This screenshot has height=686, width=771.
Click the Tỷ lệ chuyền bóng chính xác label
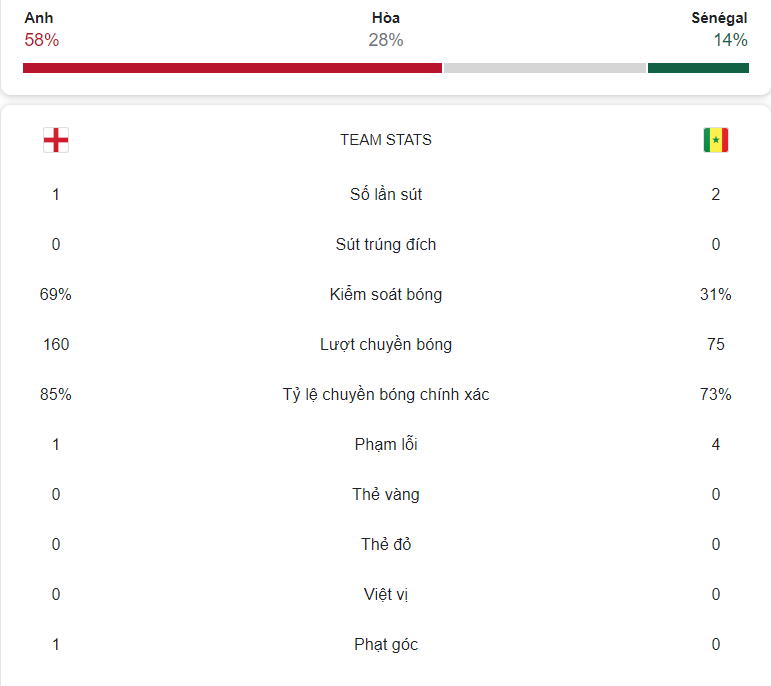(x=386, y=394)
